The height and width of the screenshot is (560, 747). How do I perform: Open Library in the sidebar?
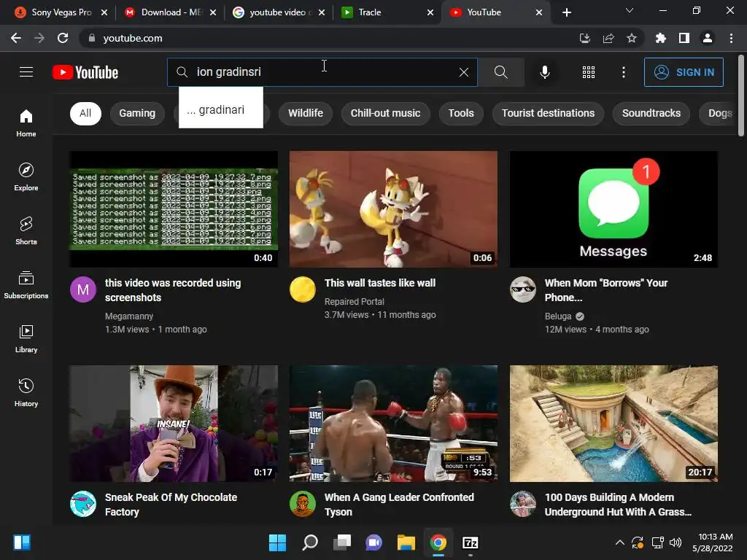click(x=26, y=338)
